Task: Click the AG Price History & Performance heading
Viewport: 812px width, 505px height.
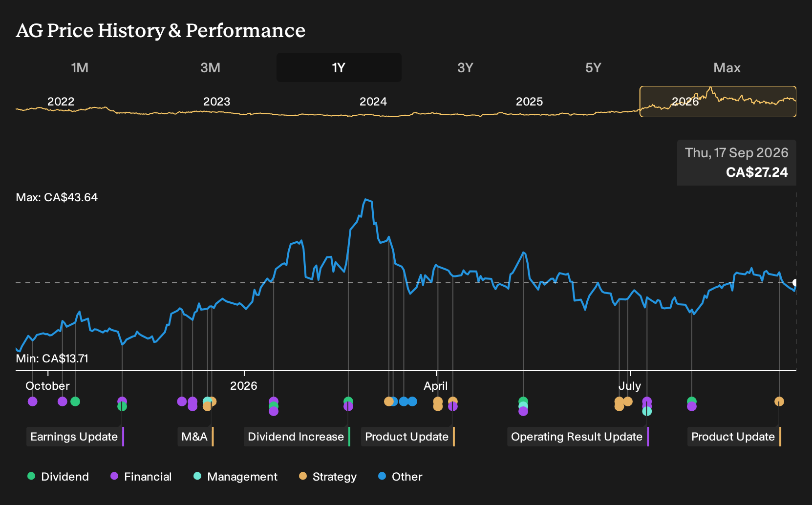Action: click(161, 30)
